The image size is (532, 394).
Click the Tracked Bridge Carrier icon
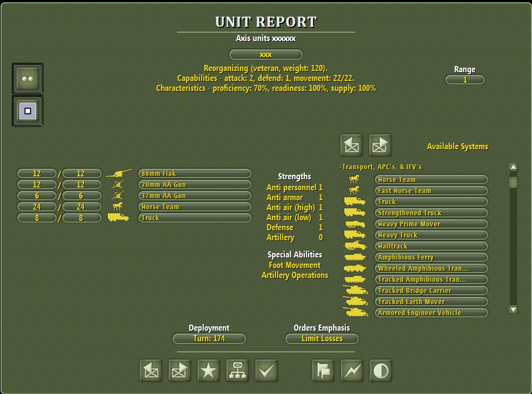355,290
